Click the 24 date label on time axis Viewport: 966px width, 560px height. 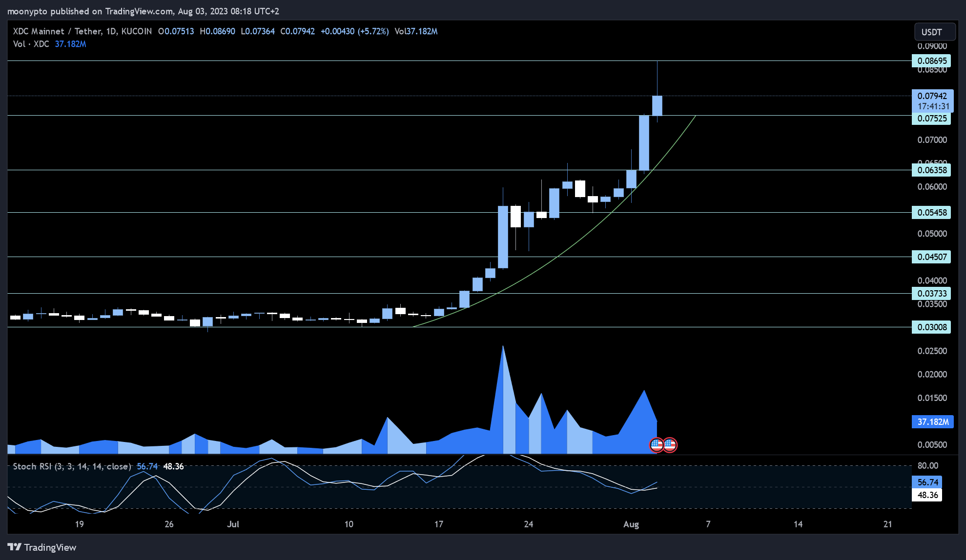coord(529,524)
